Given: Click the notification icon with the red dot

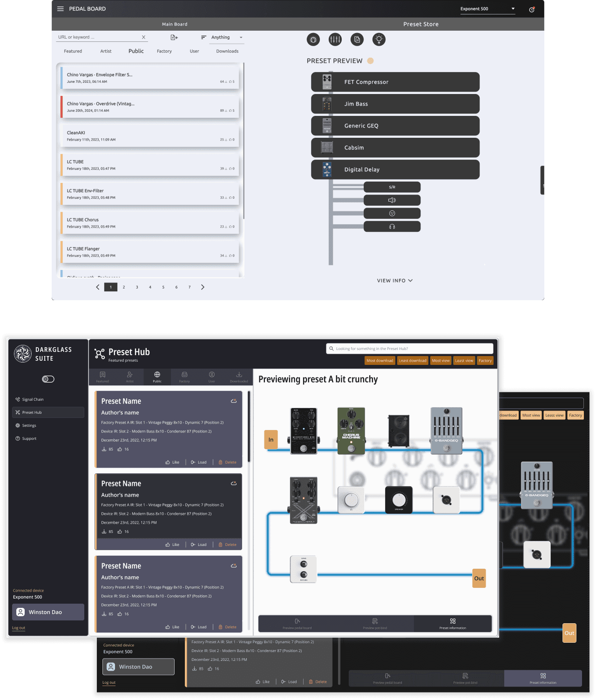Looking at the screenshot, I should tap(532, 9).
